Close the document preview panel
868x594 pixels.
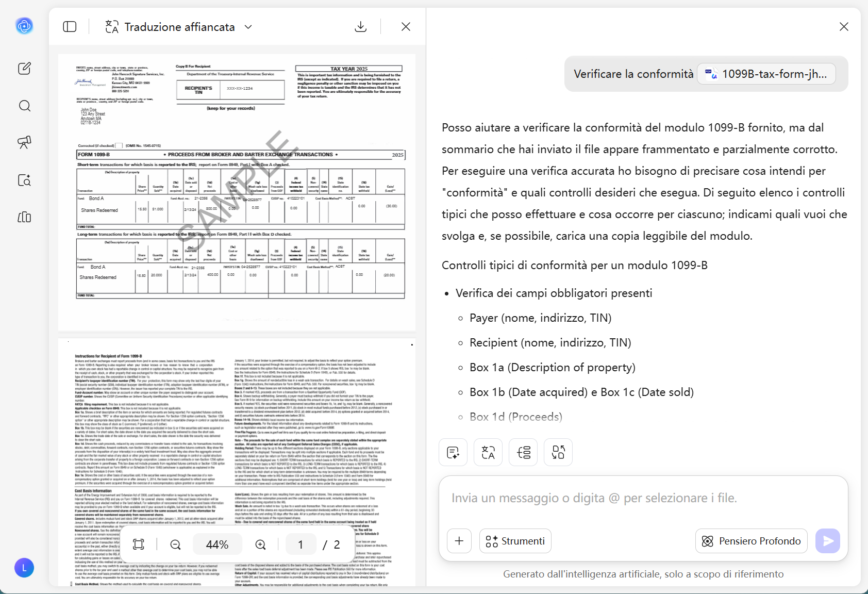406,27
